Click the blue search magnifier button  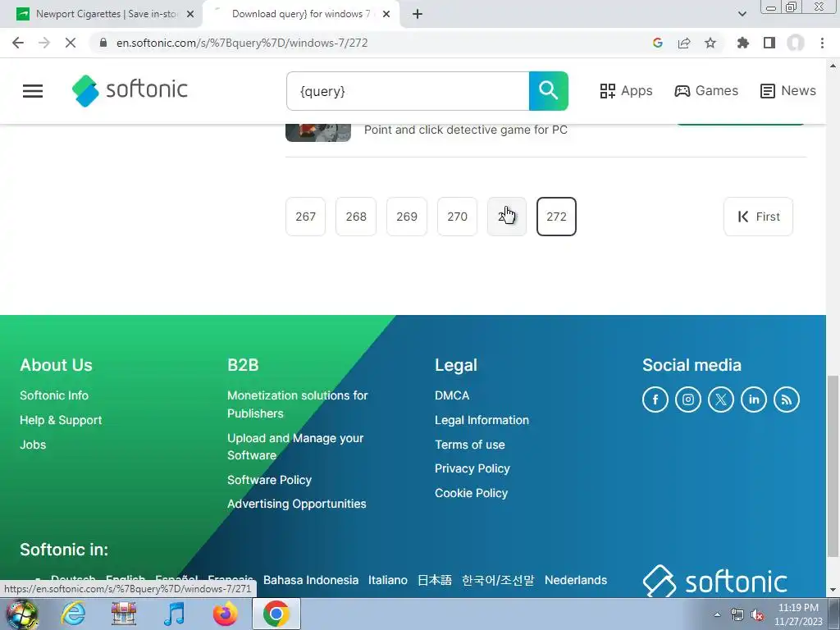(x=549, y=90)
